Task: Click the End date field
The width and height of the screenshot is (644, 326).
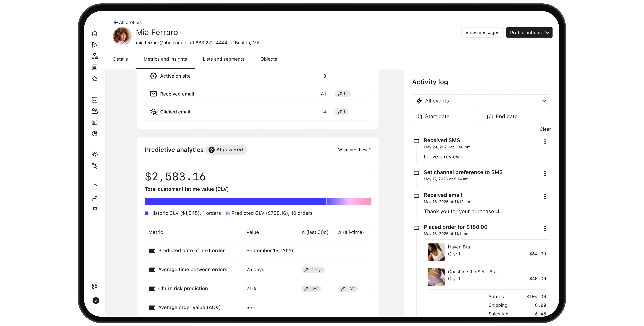Action: click(516, 116)
